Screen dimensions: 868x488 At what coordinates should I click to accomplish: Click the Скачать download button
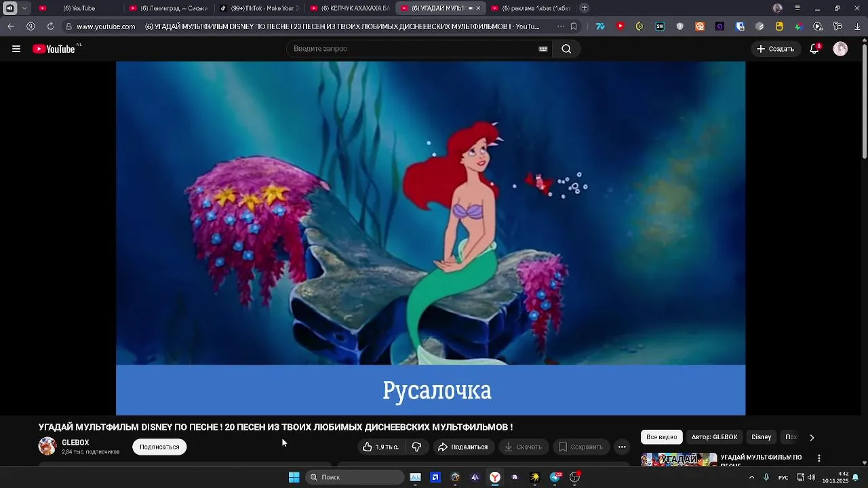[x=523, y=447]
